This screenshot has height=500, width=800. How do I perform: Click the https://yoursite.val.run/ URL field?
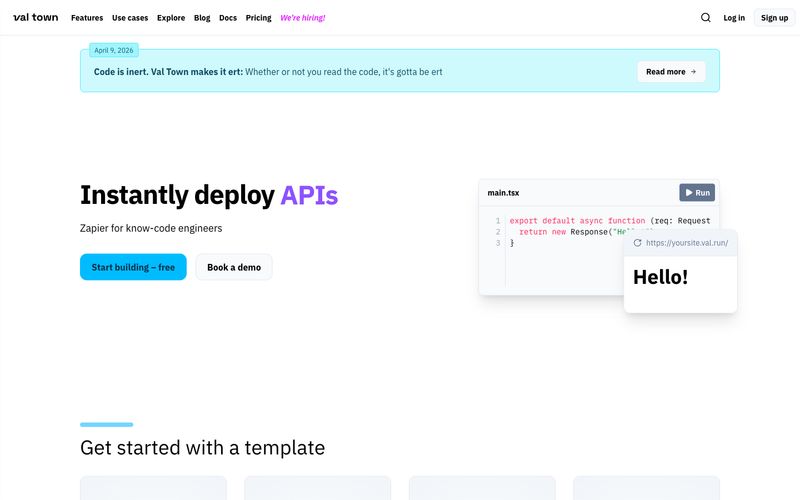point(687,243)
